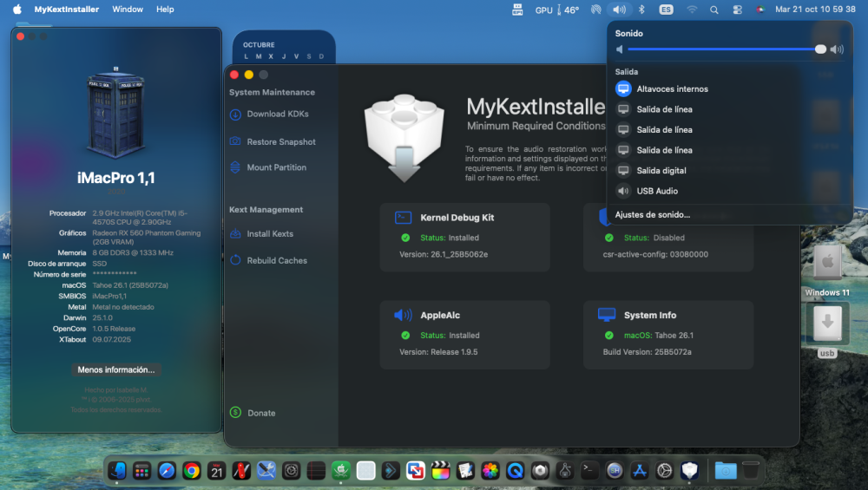Click the EFI menu bar icon
The image size is (868, 490).
(517, 10)
